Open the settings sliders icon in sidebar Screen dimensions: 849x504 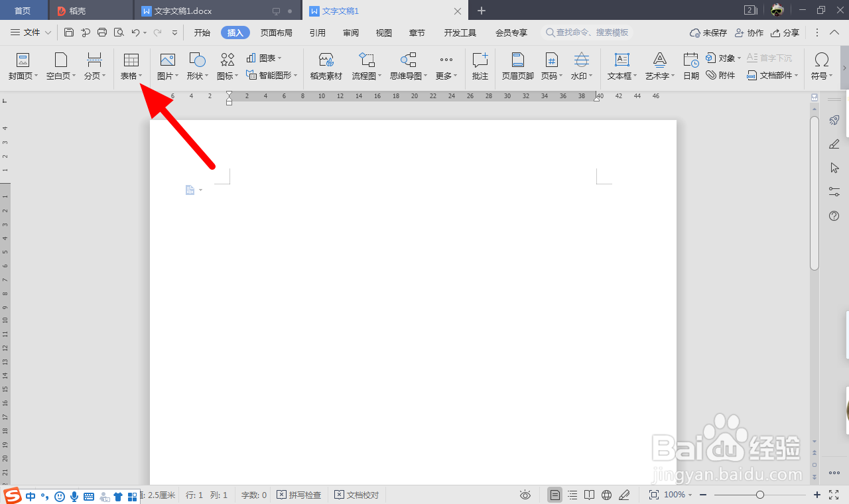coord(834,192)
